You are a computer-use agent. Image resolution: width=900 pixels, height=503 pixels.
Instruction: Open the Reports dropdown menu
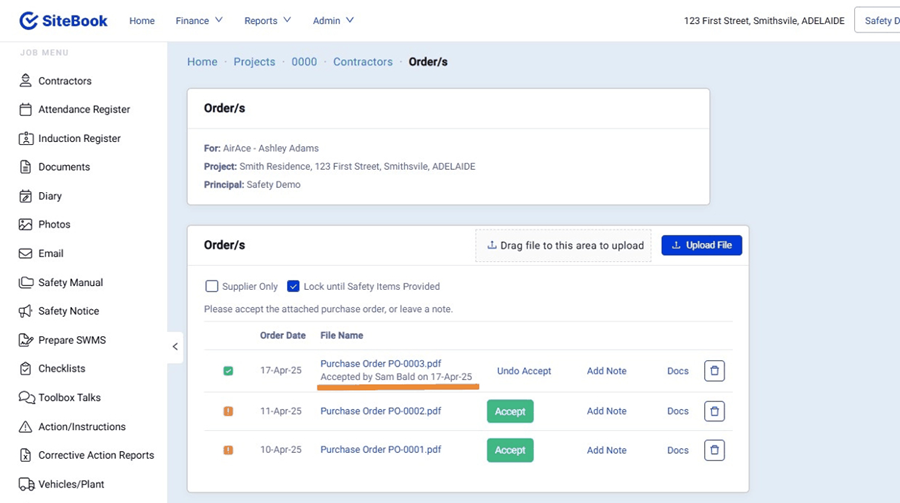[267, 20]
